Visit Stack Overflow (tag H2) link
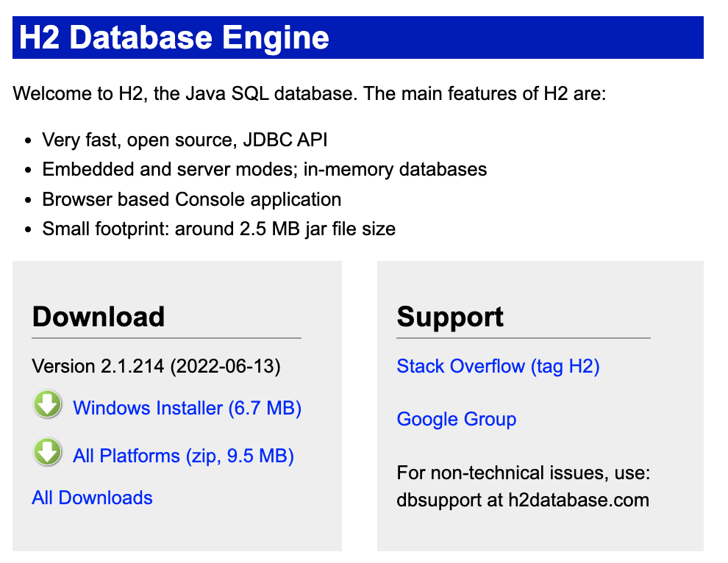This screenshot has height=563, width=728. 498,366
